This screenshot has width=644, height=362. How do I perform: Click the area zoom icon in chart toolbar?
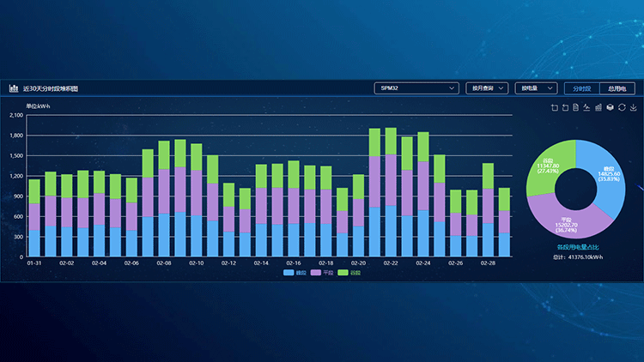(554, 107)
